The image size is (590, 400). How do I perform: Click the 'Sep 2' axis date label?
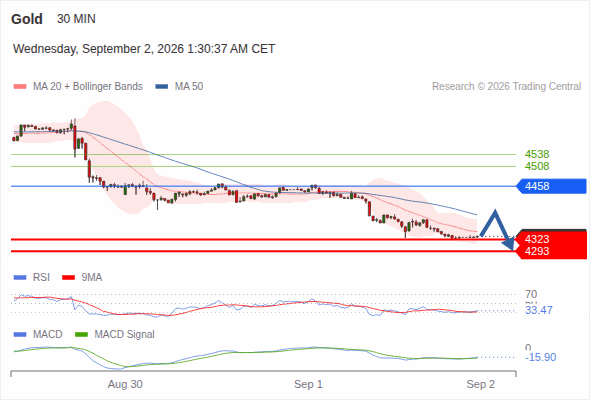pyautogui.click(x=481, y=385)
